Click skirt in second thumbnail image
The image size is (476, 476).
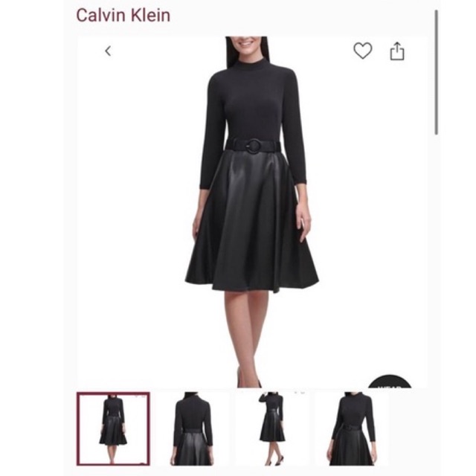193,448
